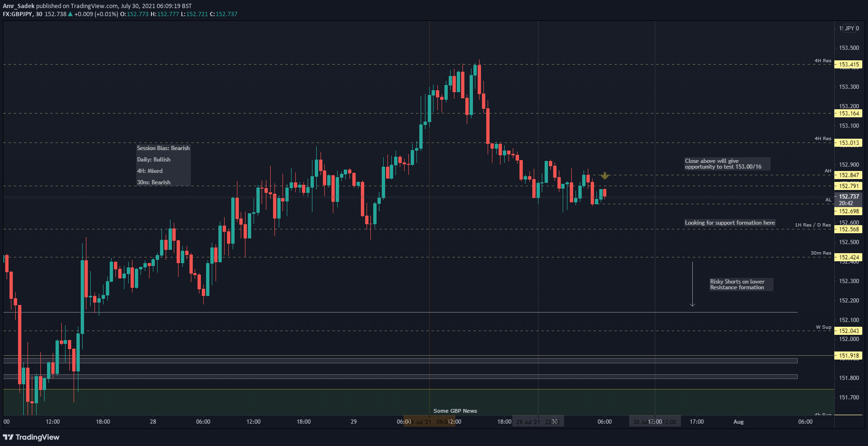The width and height of the screenshot is (868, 446).
Task: Select the 'Session Bias: Bearish' note
Action: click(163, 148)
